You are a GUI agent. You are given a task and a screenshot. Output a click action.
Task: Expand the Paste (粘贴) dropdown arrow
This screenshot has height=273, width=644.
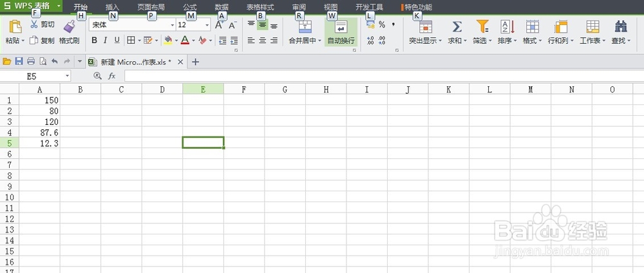[x=23, y=41]
